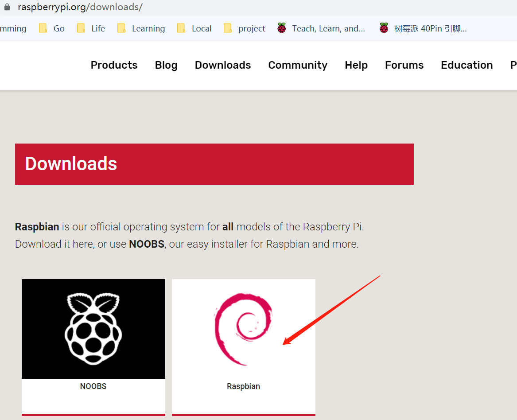Click the project bookmark folder icon

tap(228, 28)
